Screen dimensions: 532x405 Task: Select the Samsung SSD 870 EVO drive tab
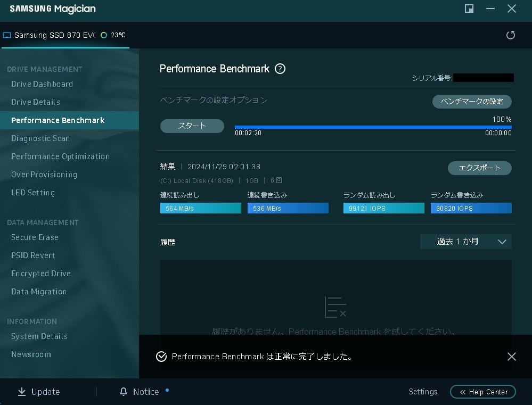(65, 35)
